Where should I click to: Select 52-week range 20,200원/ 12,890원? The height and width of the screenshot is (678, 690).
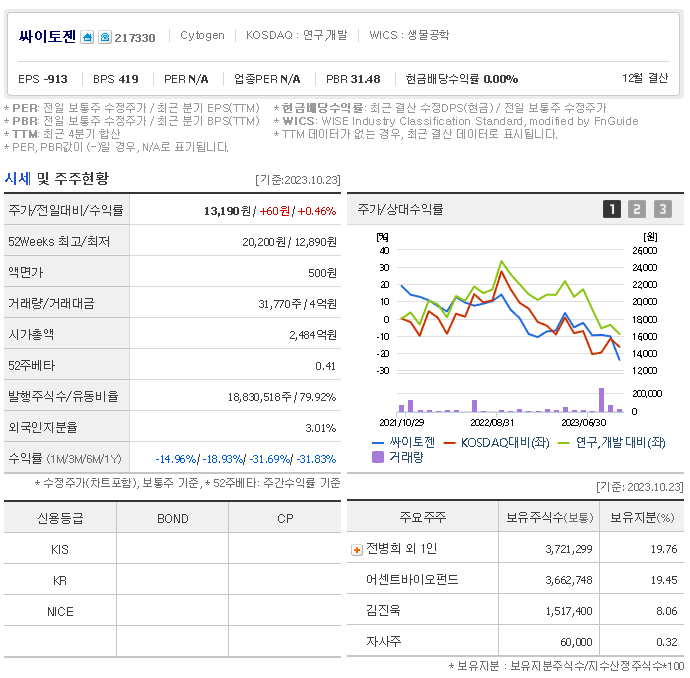click(x=290, y=242)
